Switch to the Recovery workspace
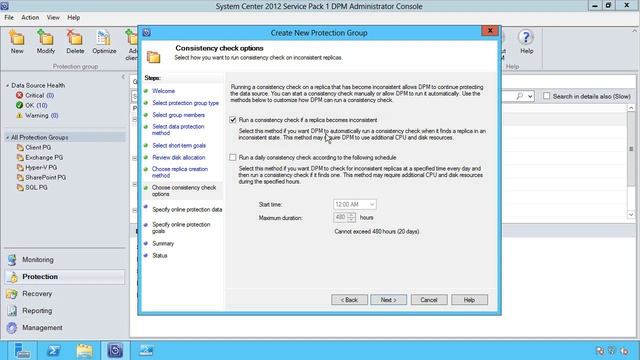 pyautogui.click(x=64, y=294)
